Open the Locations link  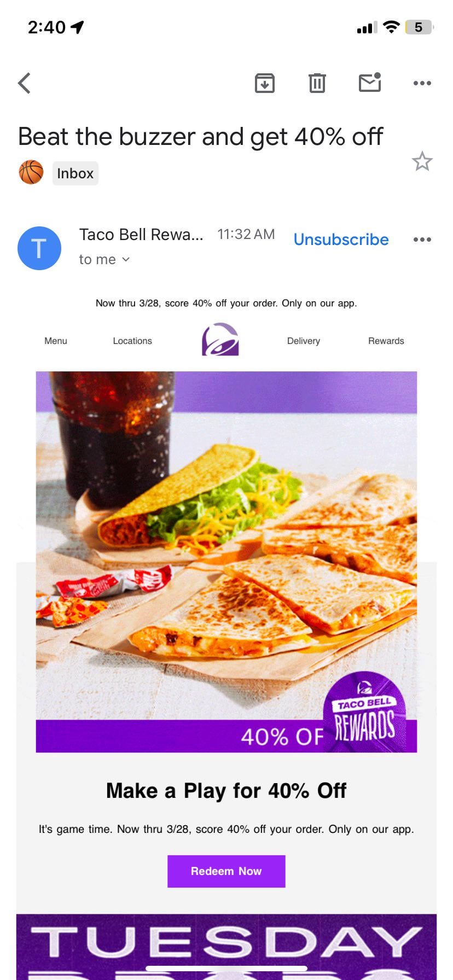click(x=132, y=341)
